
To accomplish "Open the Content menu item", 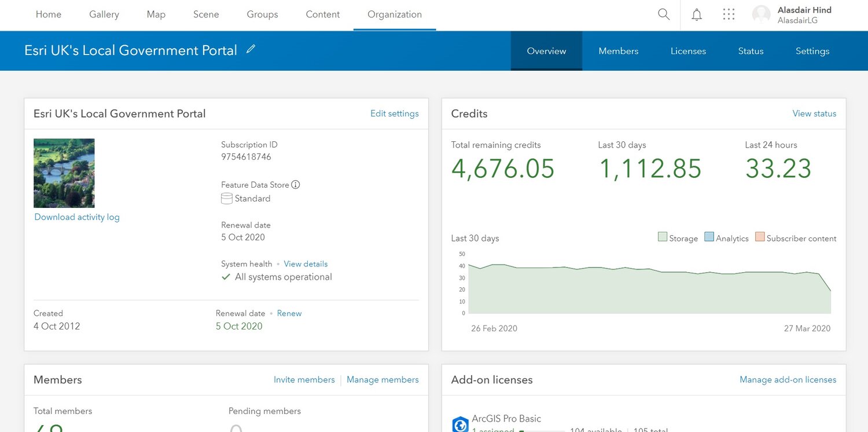I will [323, 14].
